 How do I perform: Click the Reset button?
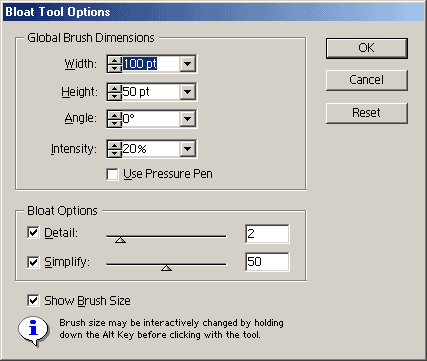pos(367,113)
